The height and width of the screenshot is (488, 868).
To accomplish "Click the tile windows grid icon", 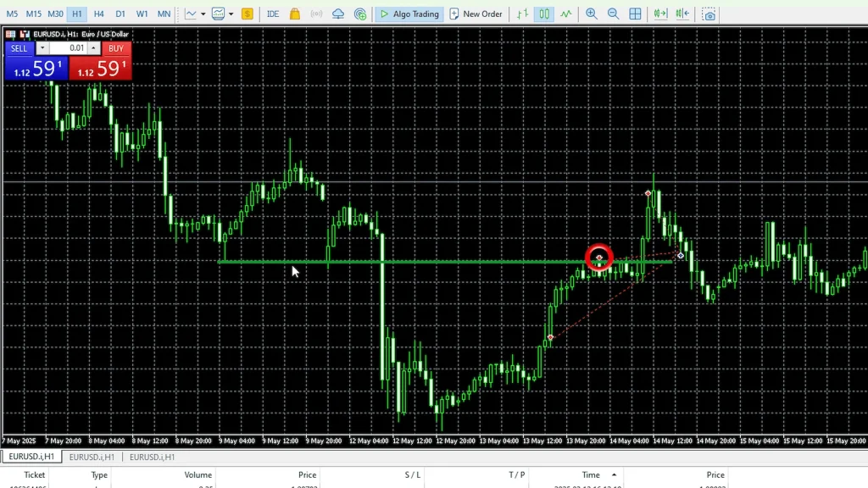I will pos(635,14).
